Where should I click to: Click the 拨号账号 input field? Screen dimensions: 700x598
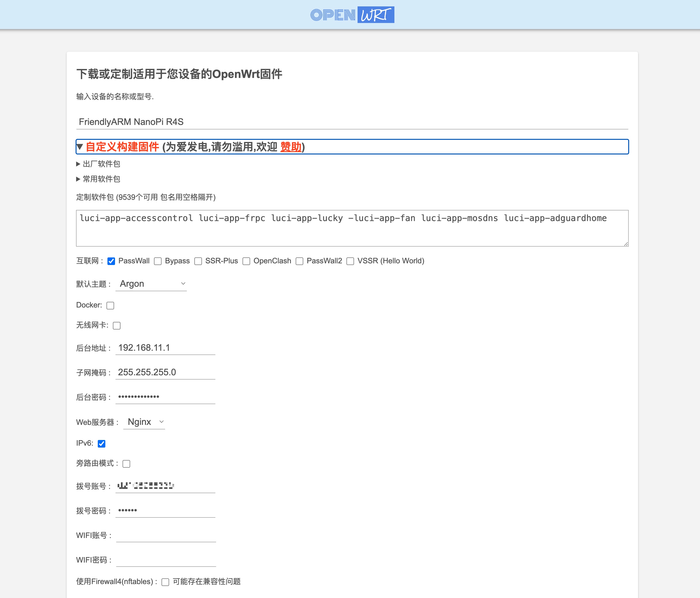(x=165, y=486)
